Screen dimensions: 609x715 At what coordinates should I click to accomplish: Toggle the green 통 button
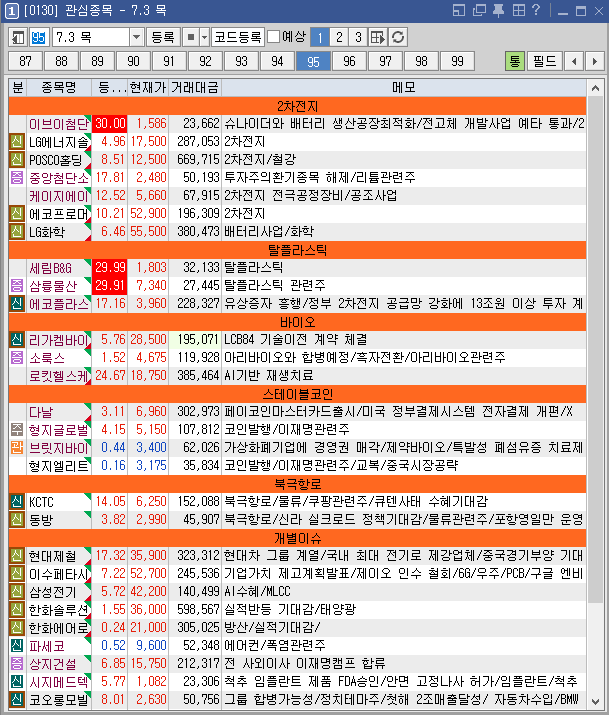click(x=515, y=61)
